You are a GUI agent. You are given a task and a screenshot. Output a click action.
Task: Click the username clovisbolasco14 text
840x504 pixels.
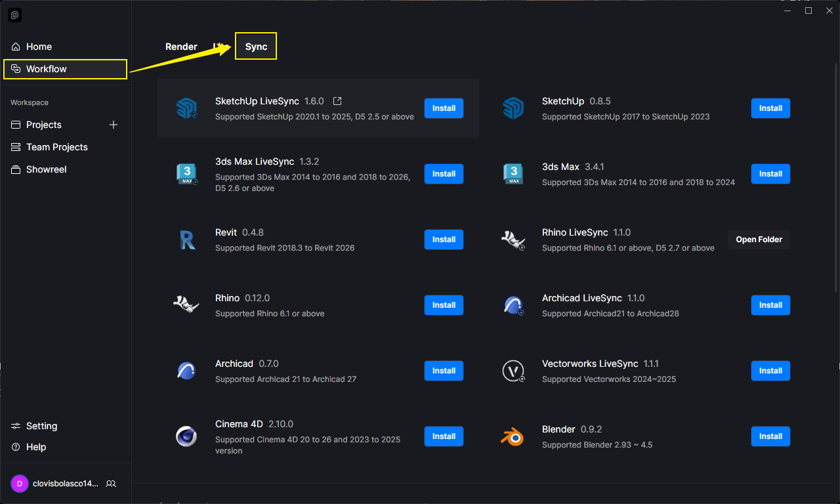coord(66,484)
